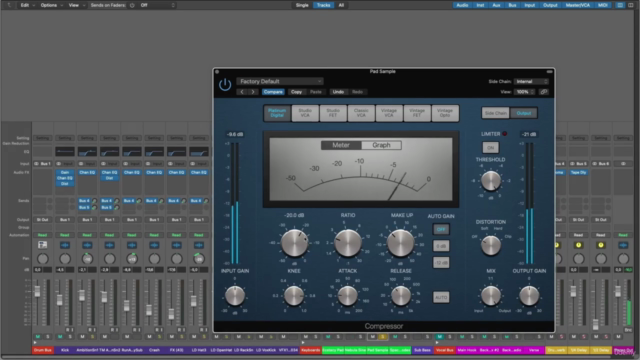This screenshot has width=640, height=360.
Task: Go to next preset with right arrow
Action: tap(253, 92)
